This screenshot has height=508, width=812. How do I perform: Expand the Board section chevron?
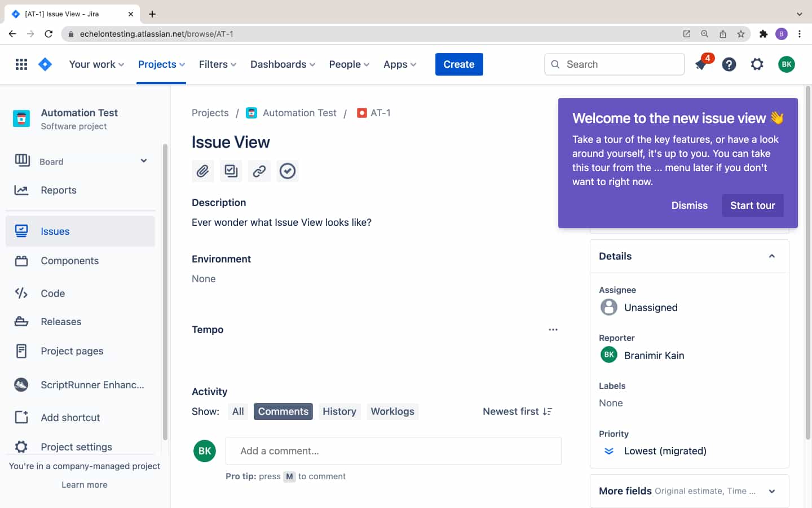click(x=144, y=161)
